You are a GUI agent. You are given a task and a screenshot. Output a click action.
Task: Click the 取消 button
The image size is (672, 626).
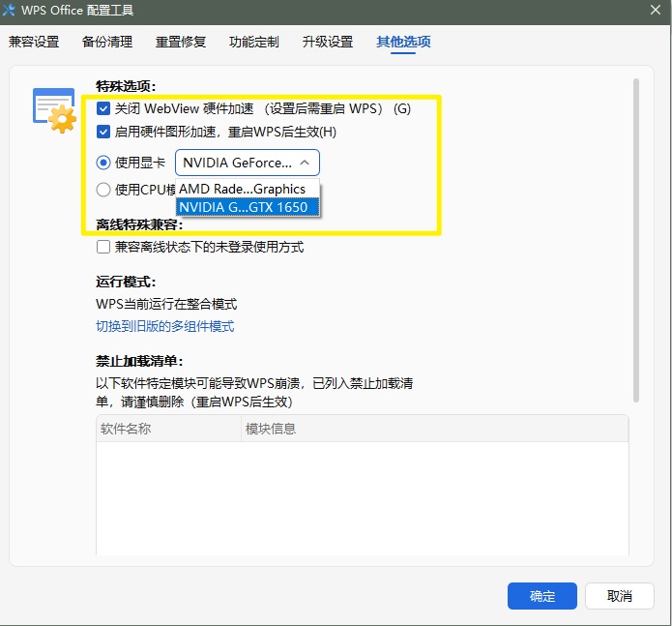620,596
